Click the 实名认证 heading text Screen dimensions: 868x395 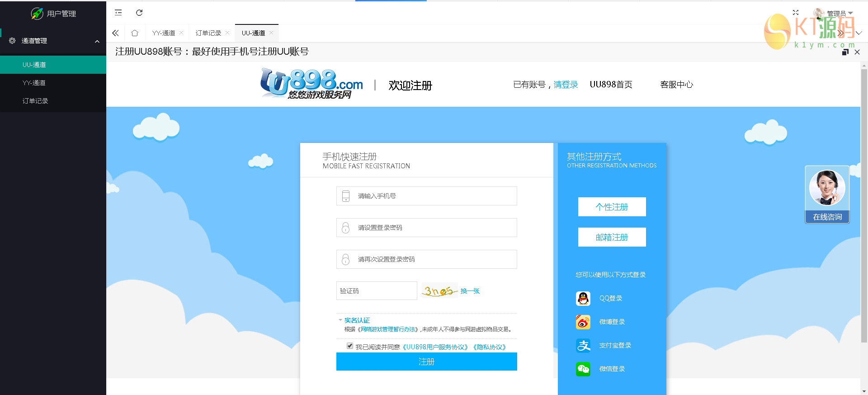[357, 320]
